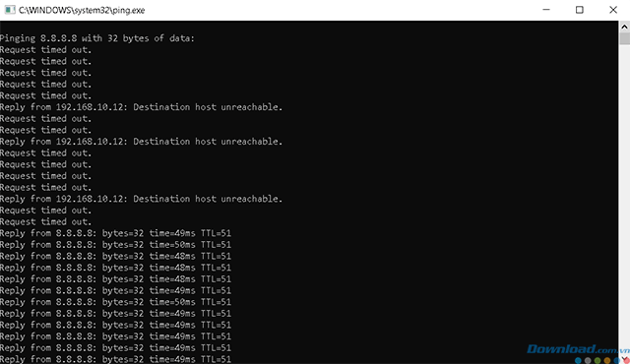Image resolution: width=630 pixels, height=364 pixels.
Task: Close the ping.exe console window
Action: click(613, 10)
